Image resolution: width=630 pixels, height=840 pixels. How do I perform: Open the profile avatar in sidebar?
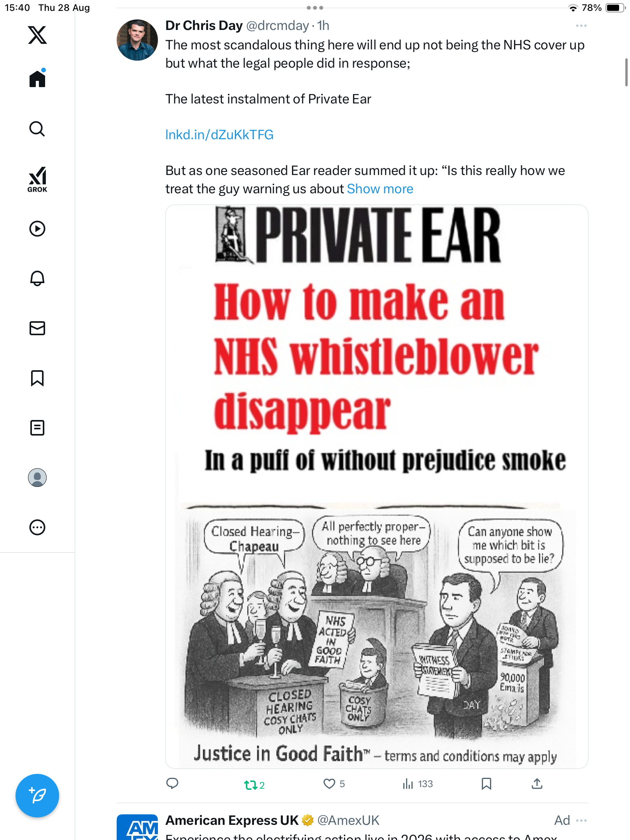(x=37, y=478)
